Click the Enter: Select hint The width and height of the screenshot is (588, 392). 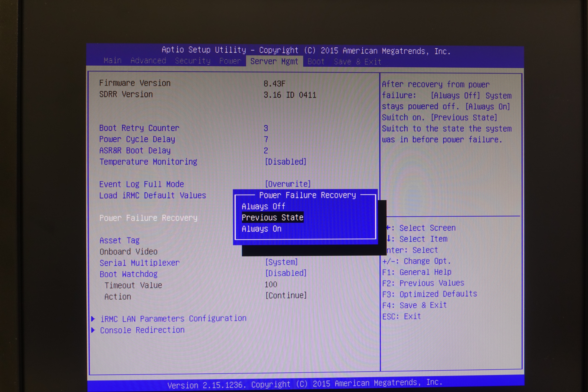412,250
